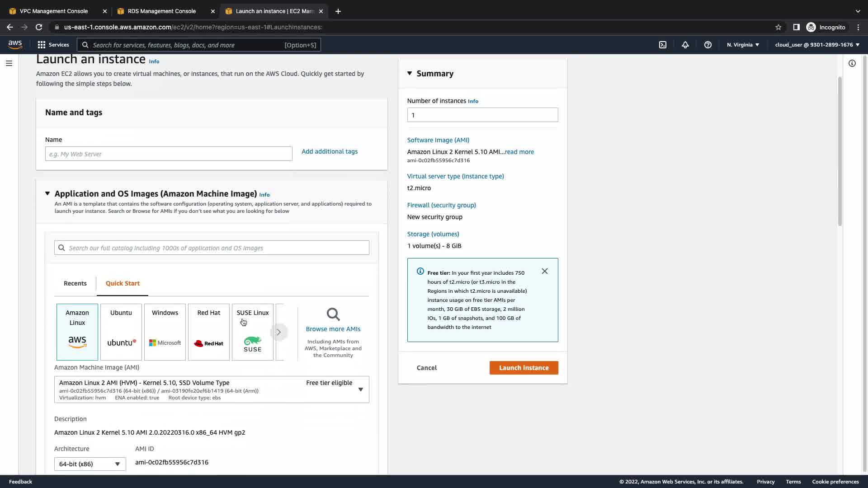The width and height of the screenshot is (868, 488).
Task: Click Add additional tags link
Action: click(329, 151)
